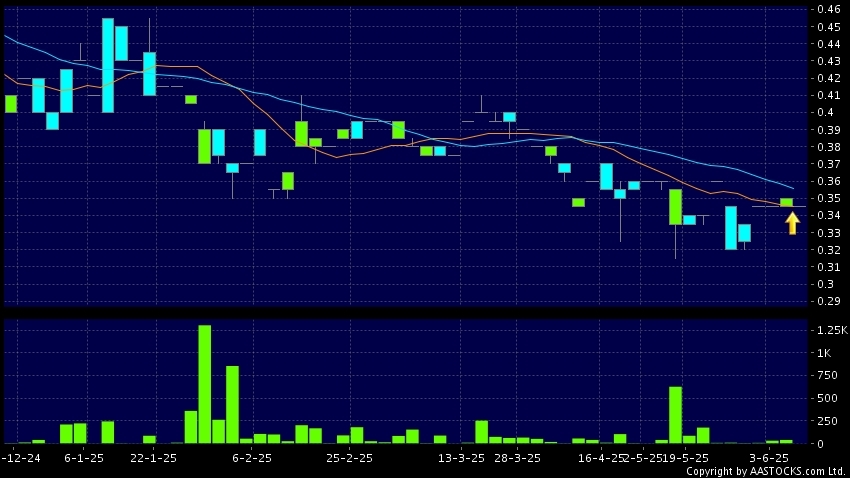
Task: Click the 1.25K volume axis label
Action: pos(832,330)
